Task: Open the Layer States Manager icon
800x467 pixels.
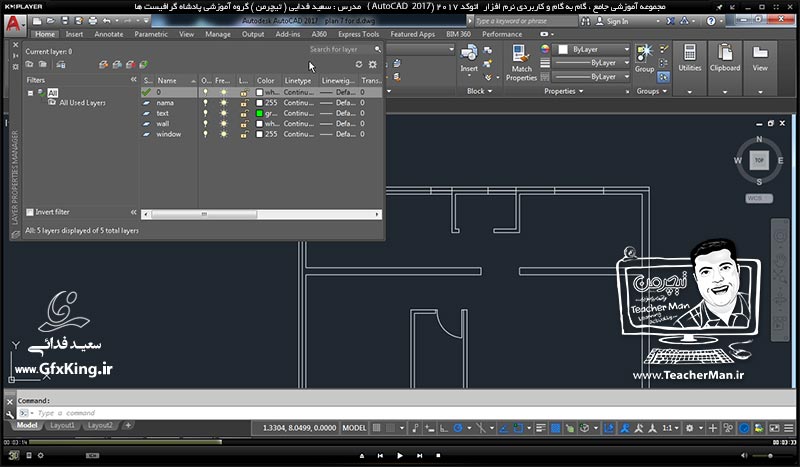Action: click(61, 64)
